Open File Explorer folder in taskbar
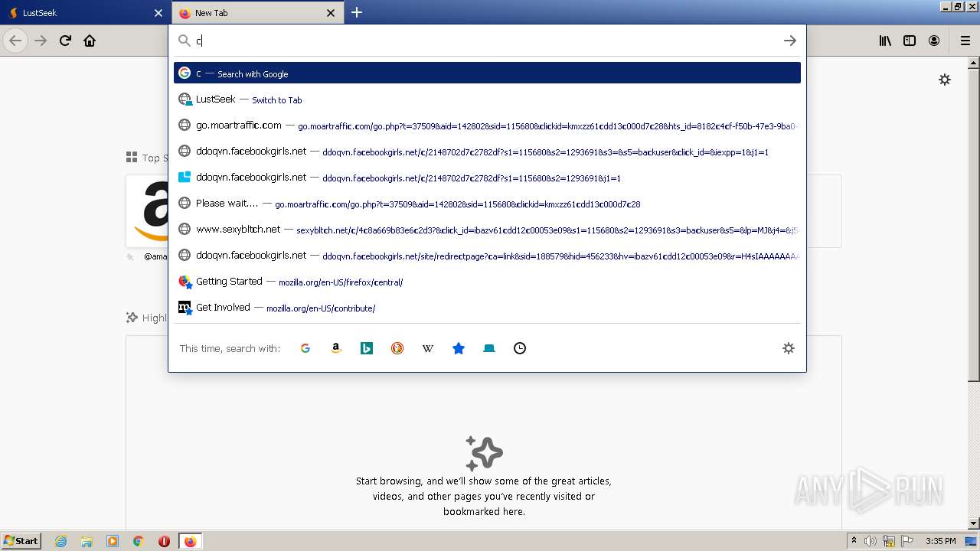The width and height of the screenshot is (980, 551). pyautogui.click(x=87, y=541)
